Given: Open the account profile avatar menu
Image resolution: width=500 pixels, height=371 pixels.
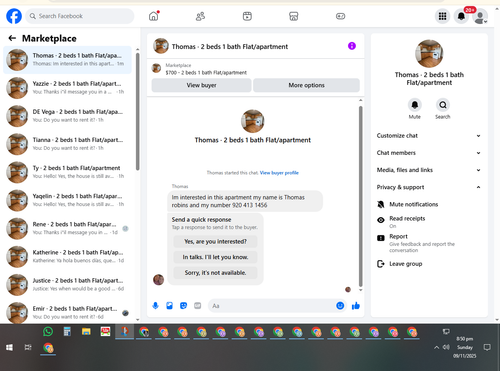Looking at the screenshot, I should point(480,17).
